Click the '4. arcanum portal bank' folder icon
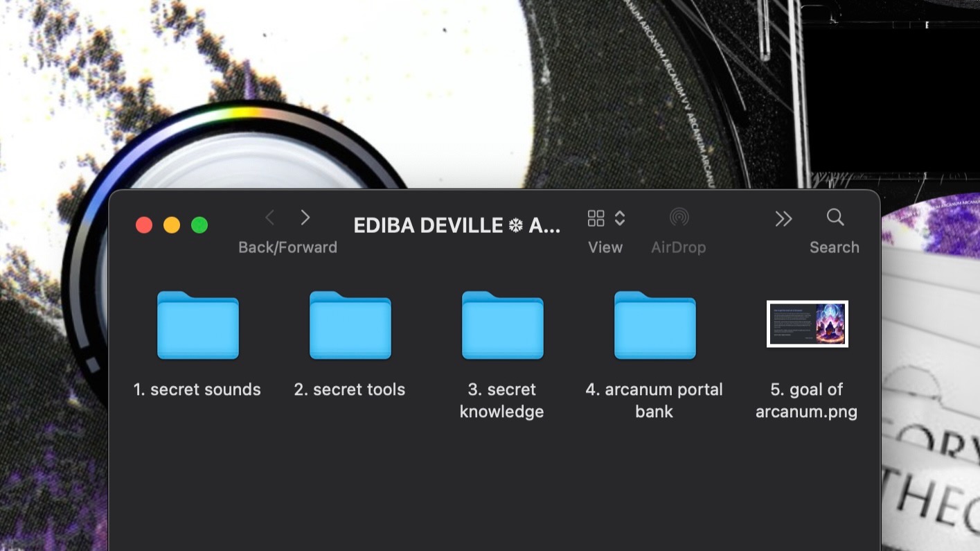The width and height of the screenshot is (980, 551). tap(654, 325)
